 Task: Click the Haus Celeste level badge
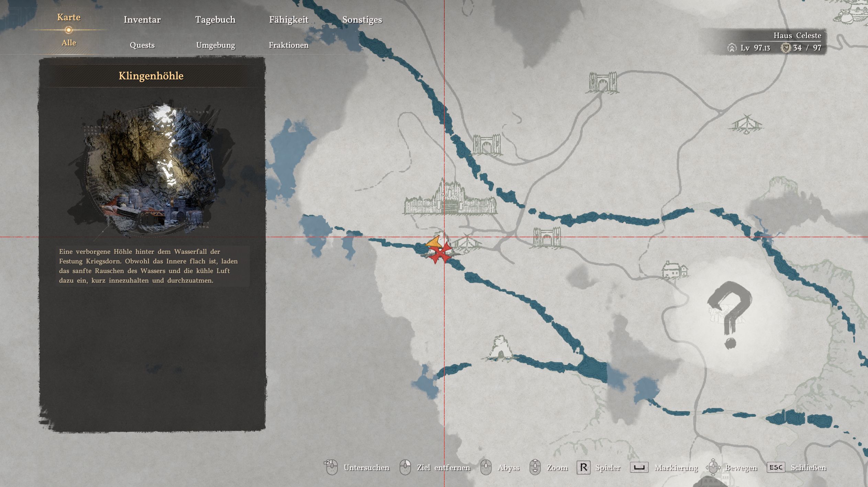tap(749, 48)
